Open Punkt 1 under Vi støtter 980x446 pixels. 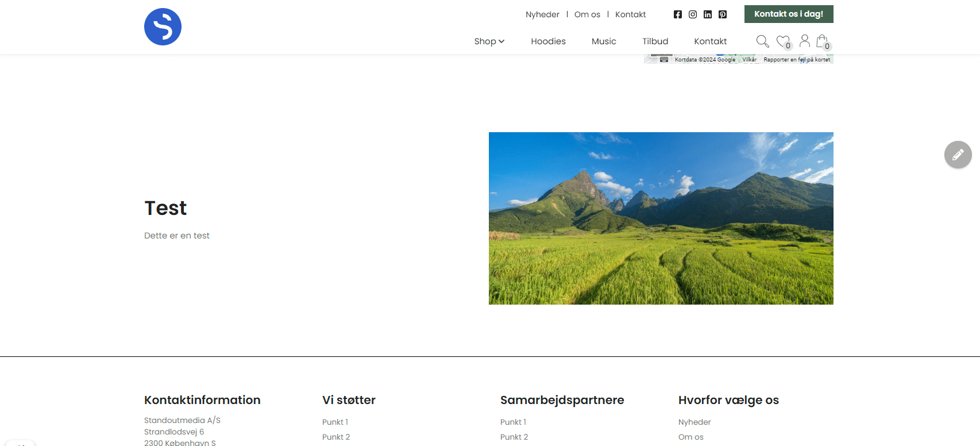335,422
